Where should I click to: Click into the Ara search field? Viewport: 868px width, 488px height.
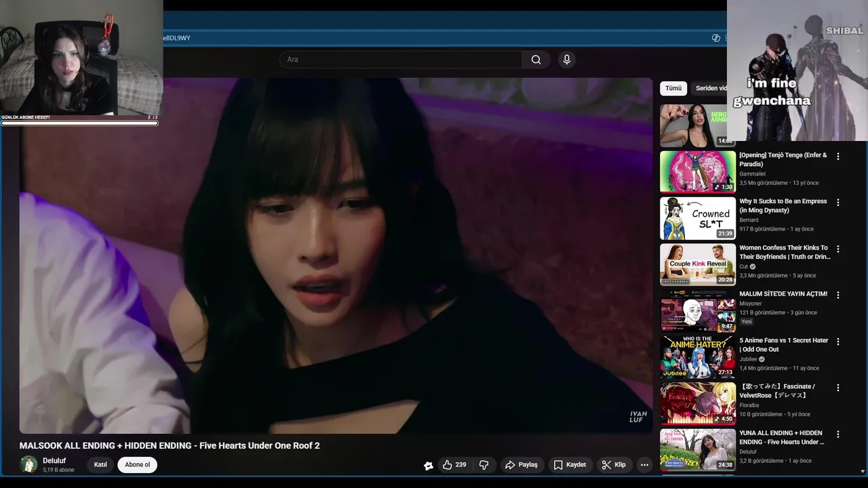[401, 60]
